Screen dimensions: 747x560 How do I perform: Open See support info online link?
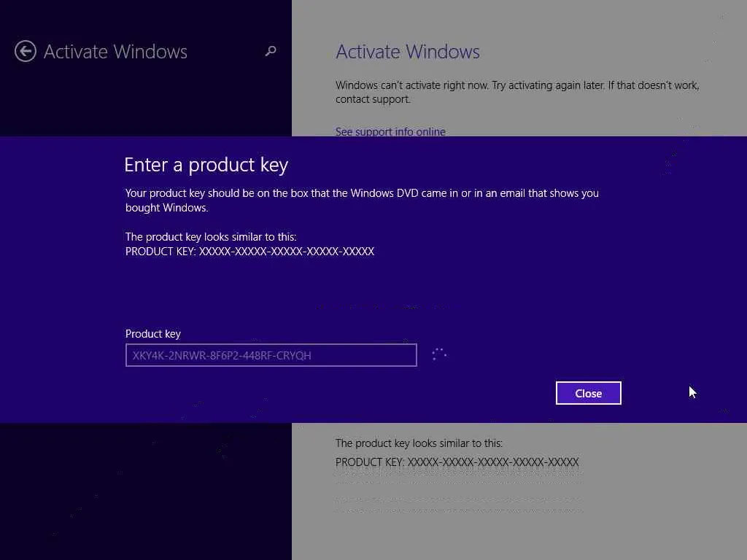390,131
